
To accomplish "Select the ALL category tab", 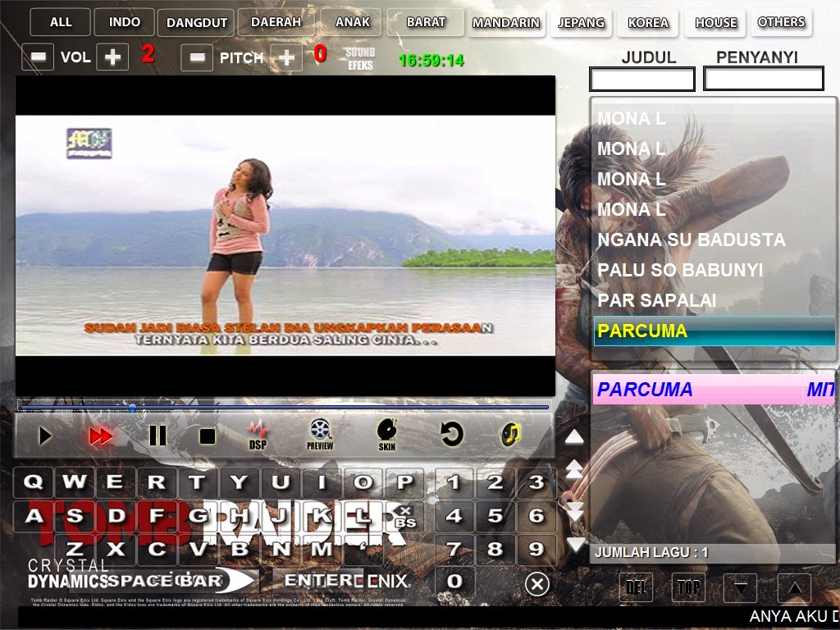I will click(61, 22).
